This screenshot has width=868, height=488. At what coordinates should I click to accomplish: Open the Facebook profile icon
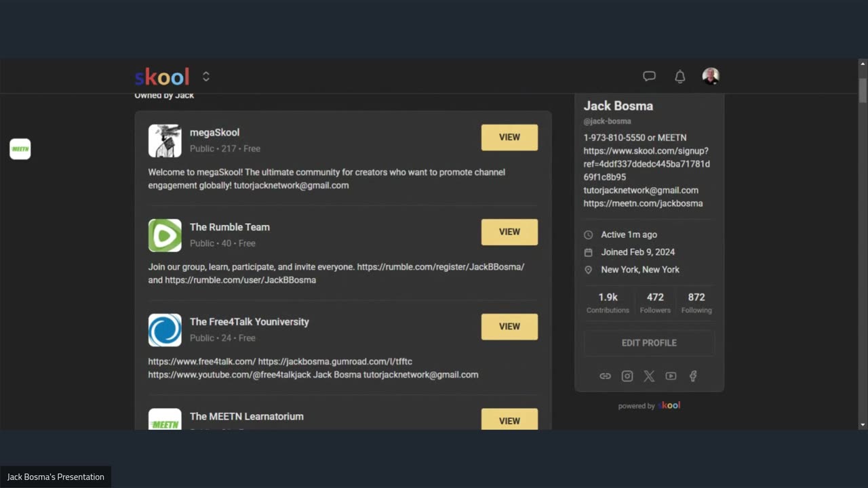pos(693,376)
